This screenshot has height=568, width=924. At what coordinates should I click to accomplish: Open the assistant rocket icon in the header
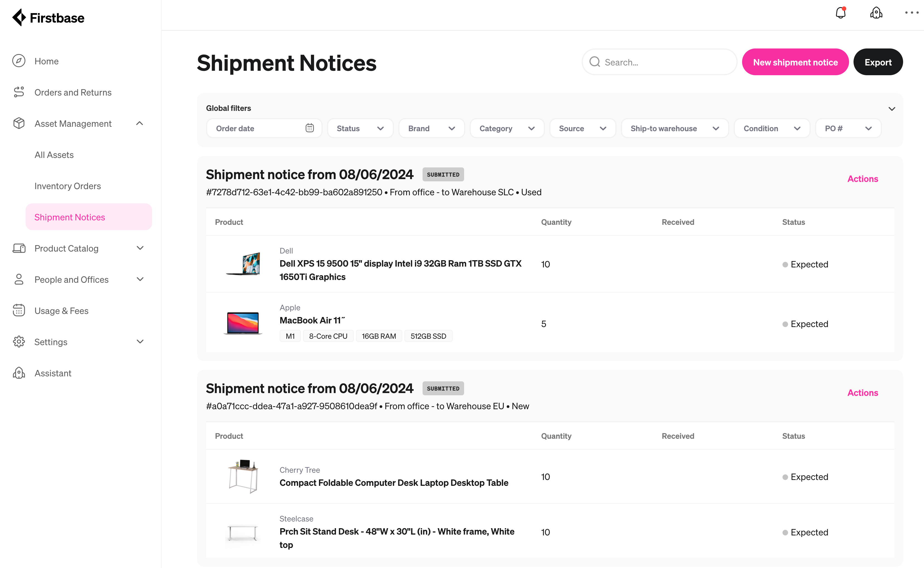[x=876, y=13]
